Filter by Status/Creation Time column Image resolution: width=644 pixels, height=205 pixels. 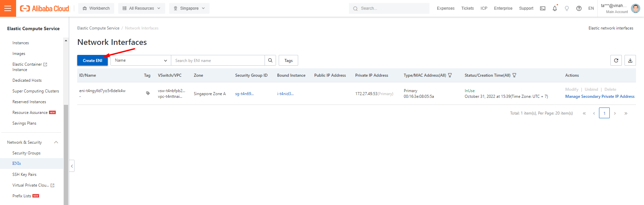click(x=514, y=75)
